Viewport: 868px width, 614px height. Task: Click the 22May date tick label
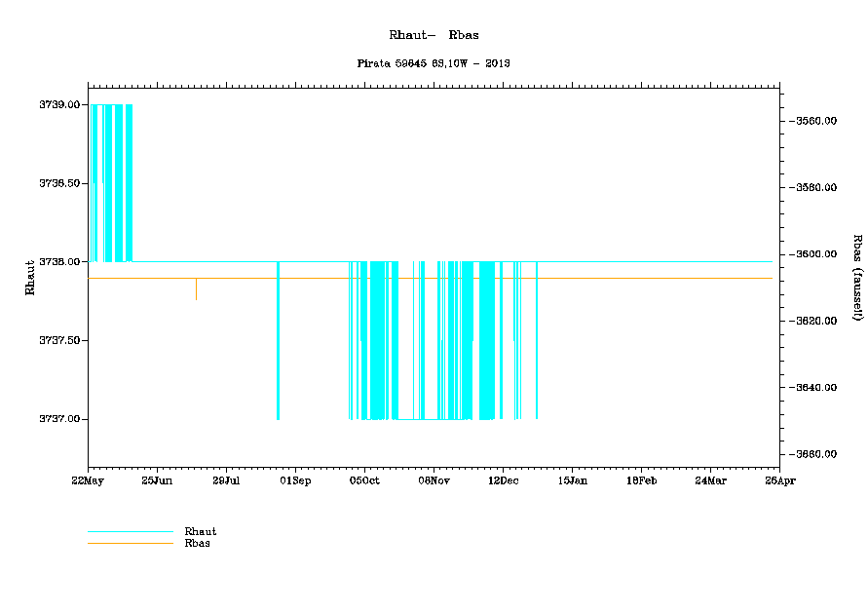tap(88, 480)
